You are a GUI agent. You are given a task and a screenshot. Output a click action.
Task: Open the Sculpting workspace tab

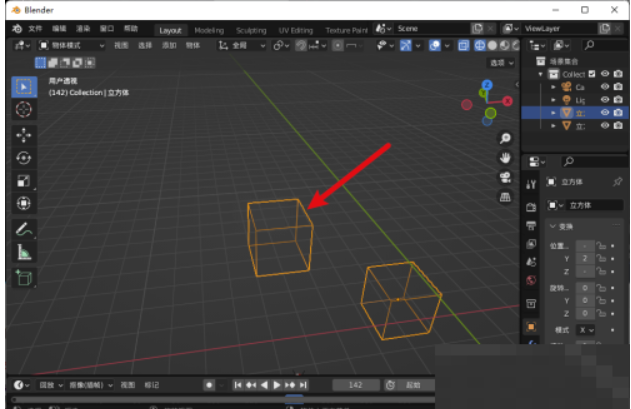coord(251,31)
